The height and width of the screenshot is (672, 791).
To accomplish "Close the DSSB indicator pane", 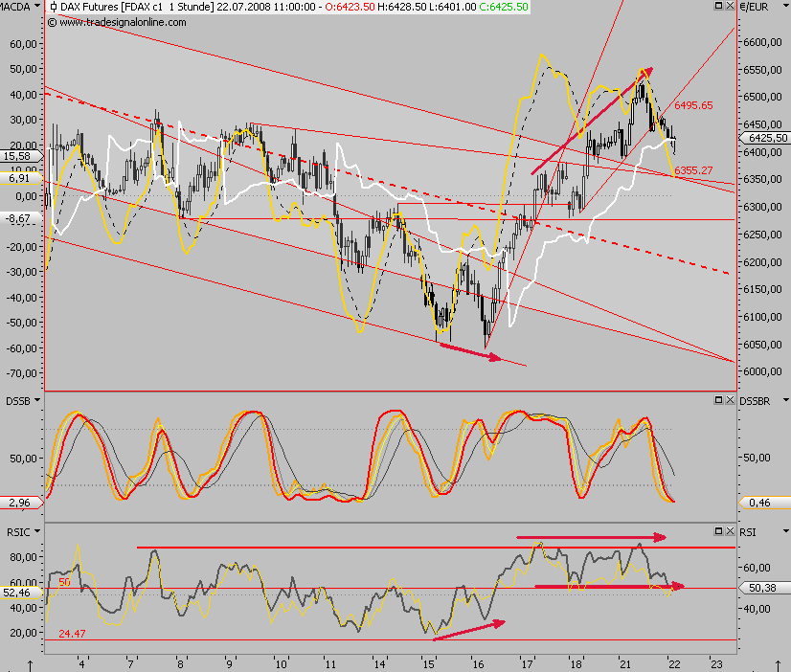I will (x=730, y=400).
